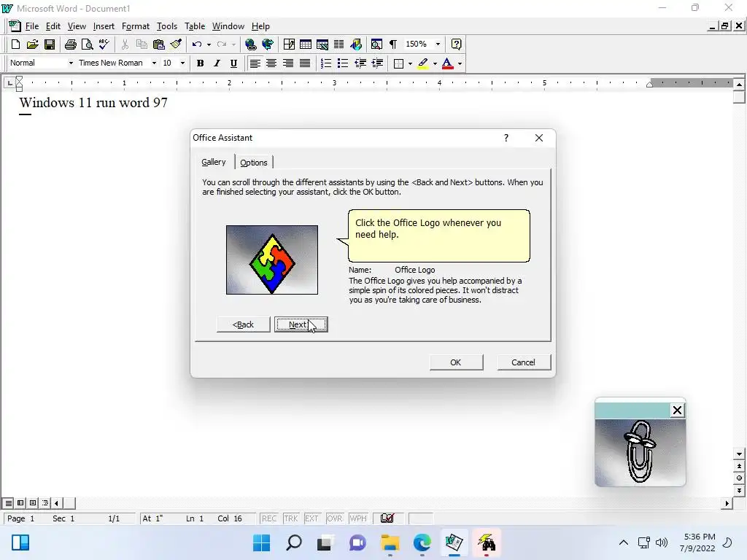Open File Explorer from taskbar
The width and height of the screenshot is (747, 560).
[x=390, y=542]
